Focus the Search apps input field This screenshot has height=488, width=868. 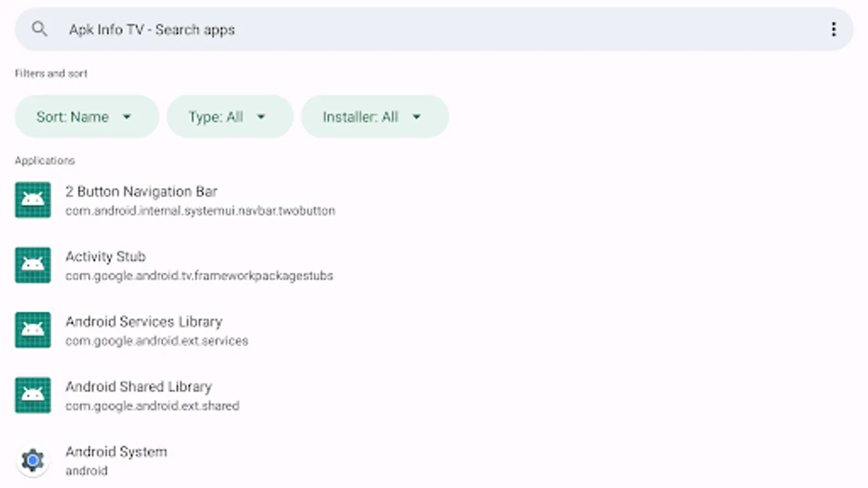(x=434, y=29)
